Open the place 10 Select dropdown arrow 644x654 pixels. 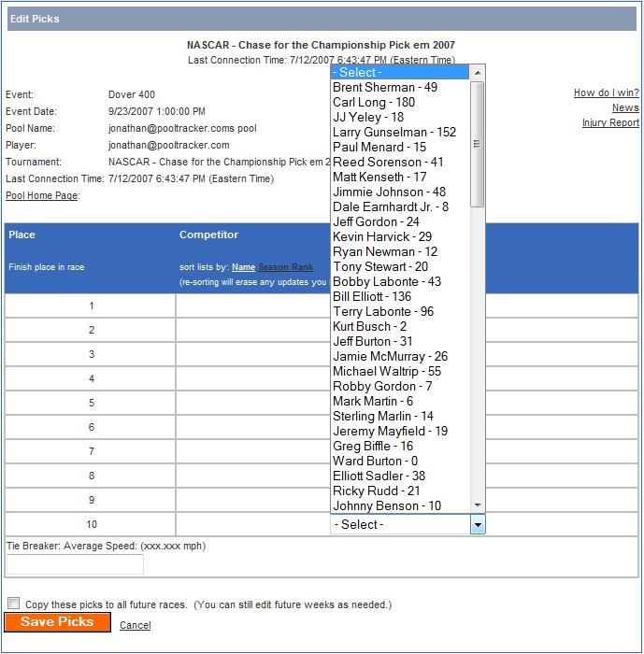point(478,525)
